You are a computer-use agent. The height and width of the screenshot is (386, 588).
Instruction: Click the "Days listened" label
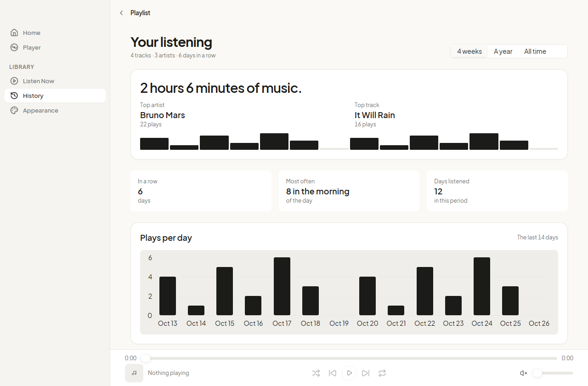point(452,181)
